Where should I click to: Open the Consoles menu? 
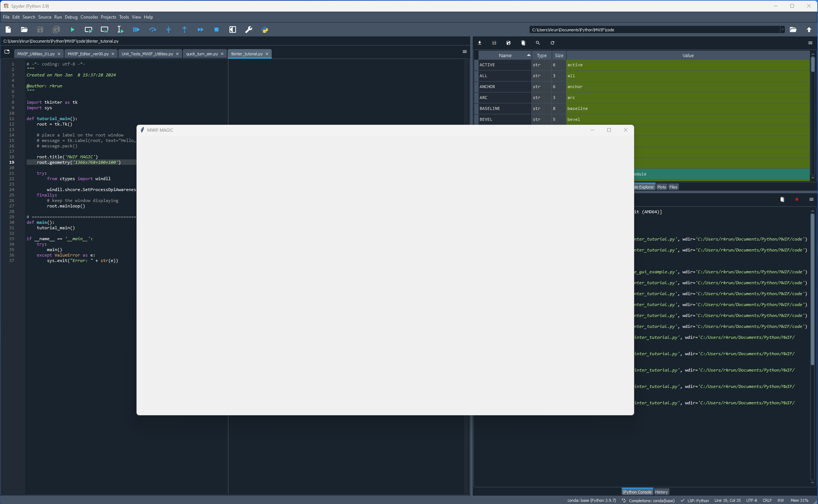click(x=89, y=17)
